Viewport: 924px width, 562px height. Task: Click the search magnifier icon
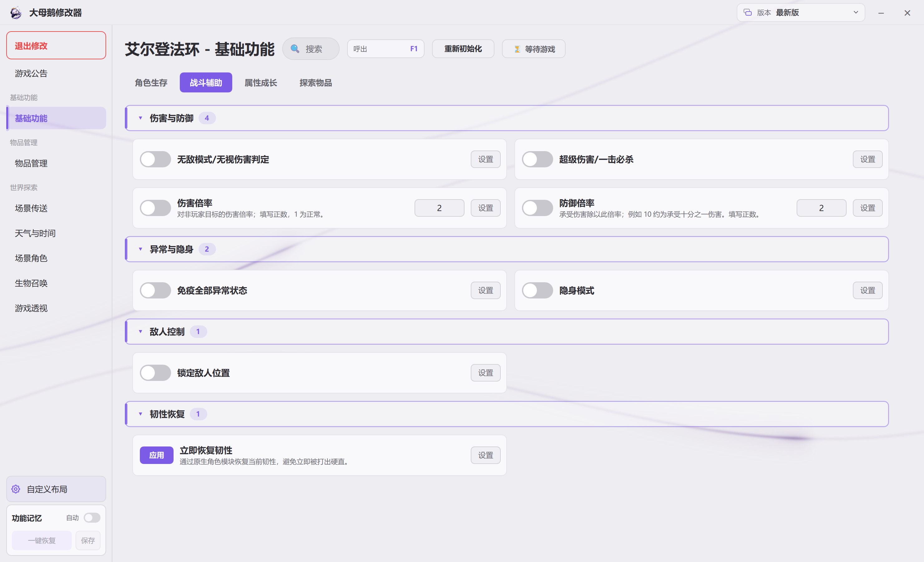[295, 49]
